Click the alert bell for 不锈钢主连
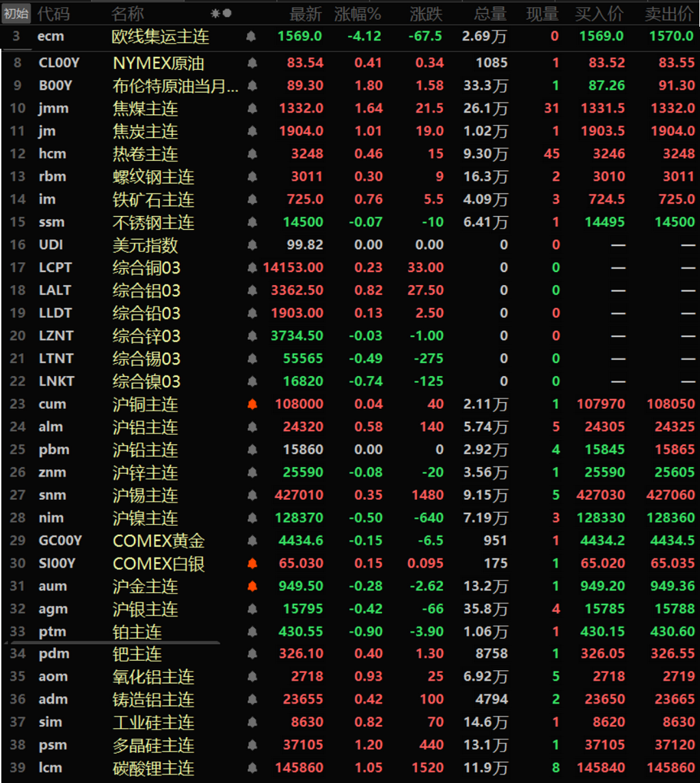The width and height of the screenshot is (700, 783). [253, 222]
